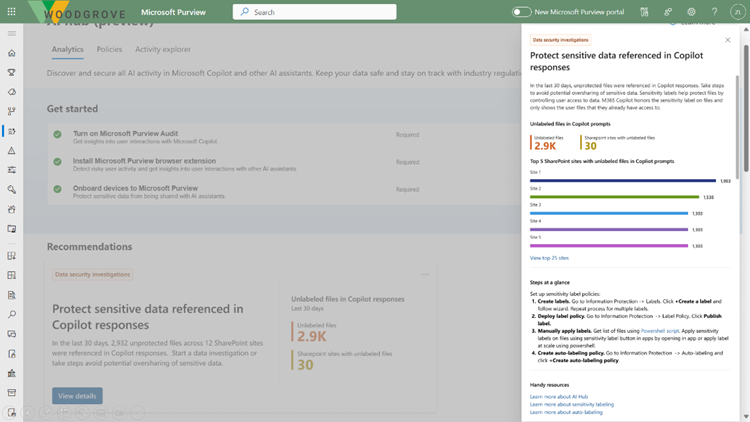Image resolution: width=750 pixels, height=422 pixels.
Task: Click the bank building icon in sidebar
Action: pos(12,373)
